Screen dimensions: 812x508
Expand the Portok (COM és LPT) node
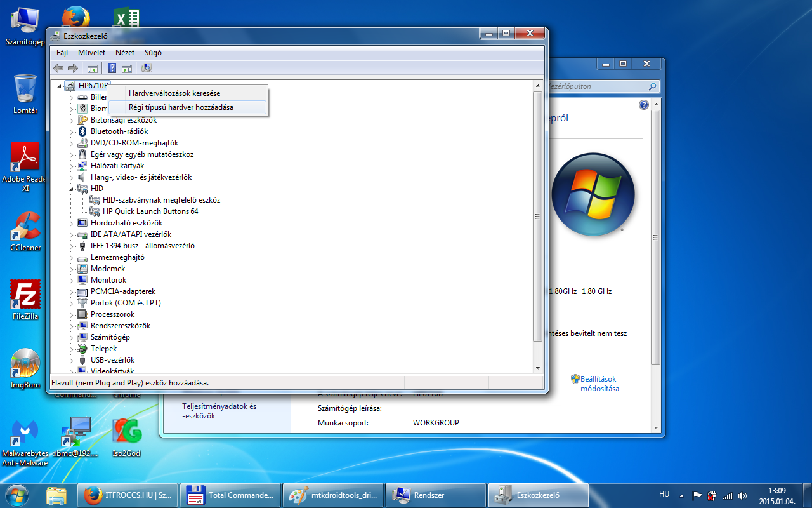click(72, 303)
